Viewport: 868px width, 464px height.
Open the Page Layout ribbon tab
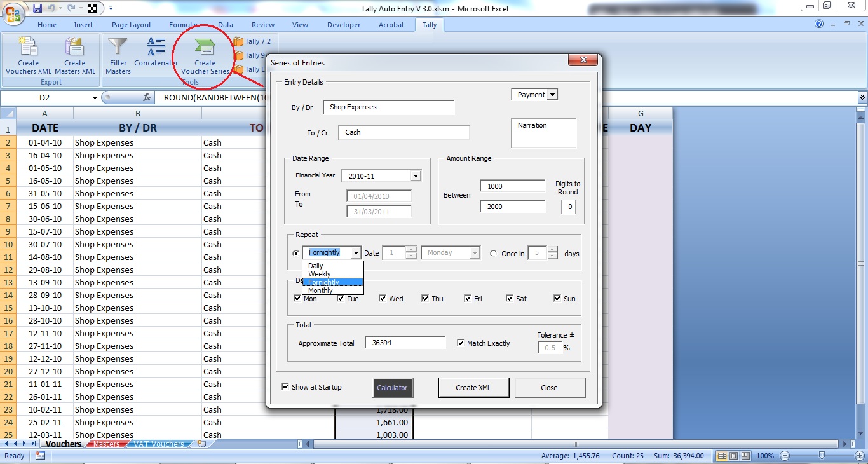132,25
